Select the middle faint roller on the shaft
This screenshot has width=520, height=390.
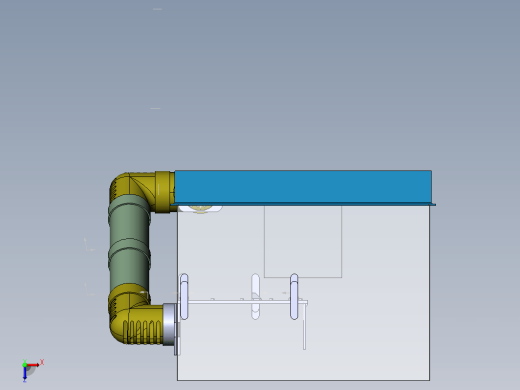(255, 297)
